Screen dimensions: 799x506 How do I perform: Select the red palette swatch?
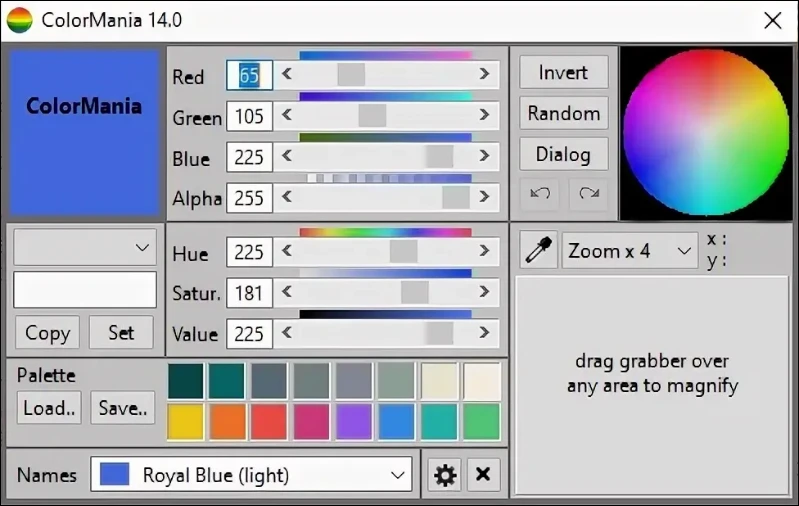[x=269, y=421]
